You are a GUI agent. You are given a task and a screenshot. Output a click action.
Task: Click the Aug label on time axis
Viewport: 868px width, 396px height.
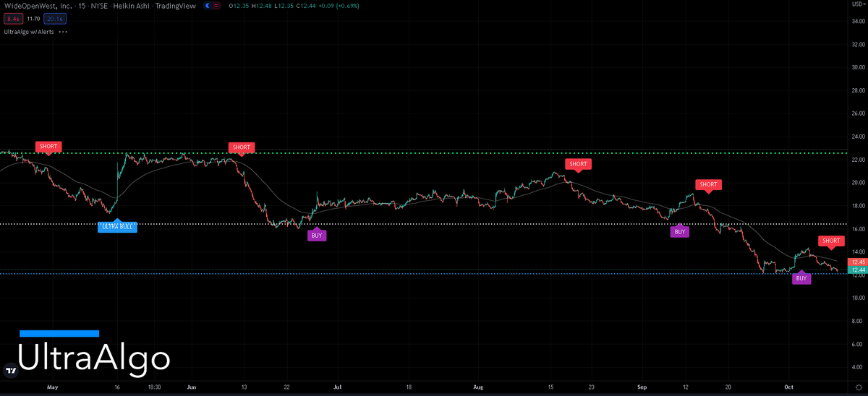tap(477, 387)
